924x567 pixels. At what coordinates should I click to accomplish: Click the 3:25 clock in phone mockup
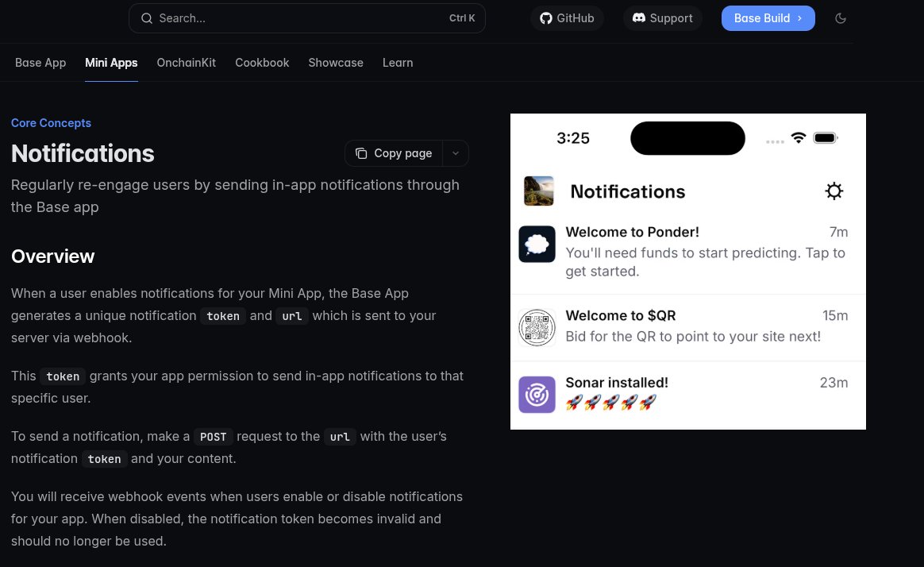point(573,138)
